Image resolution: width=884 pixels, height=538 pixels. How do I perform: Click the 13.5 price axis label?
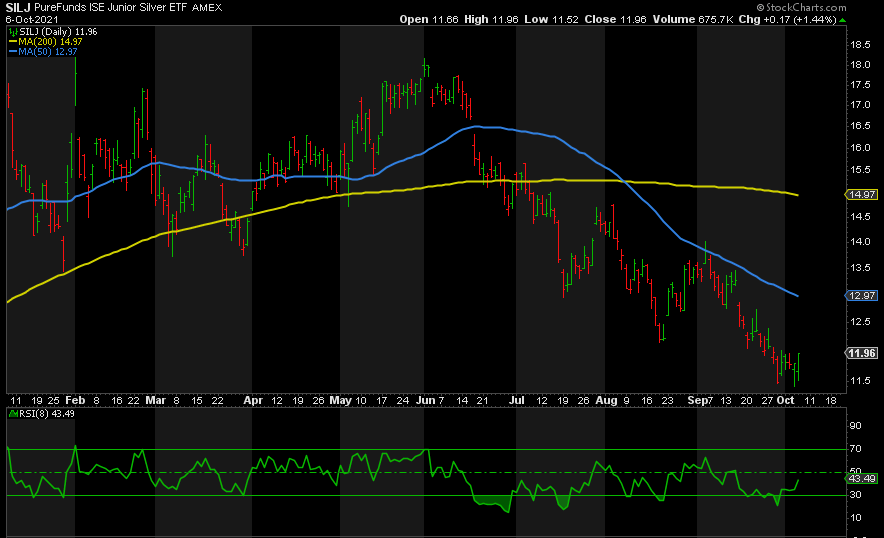pyautogui.click(x=860, y=268)
